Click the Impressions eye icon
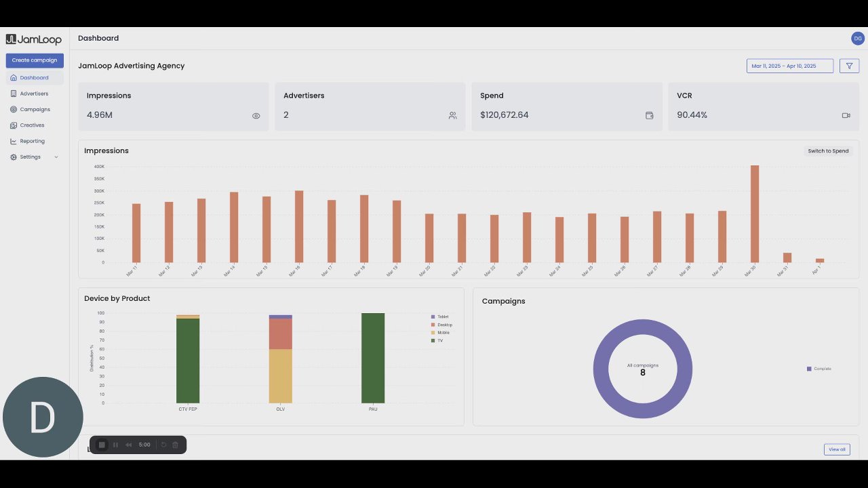This screenshot has height=488, width=868. pos(256,116)
